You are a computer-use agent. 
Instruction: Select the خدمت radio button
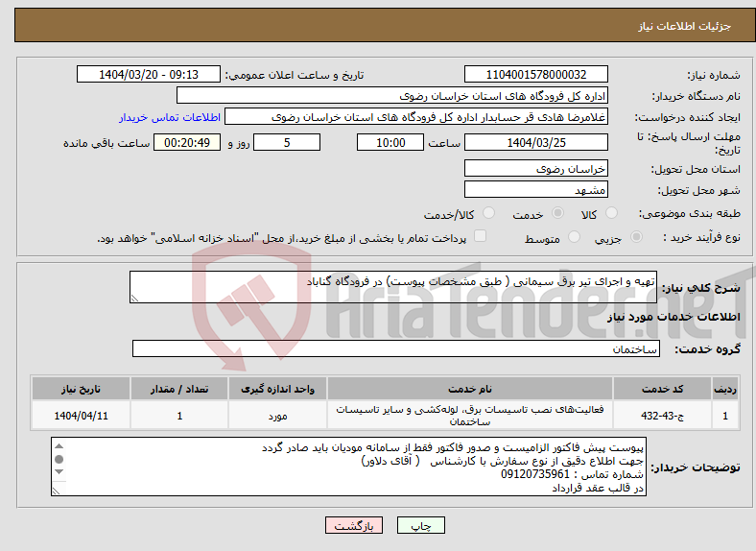[x=557, y=213]
